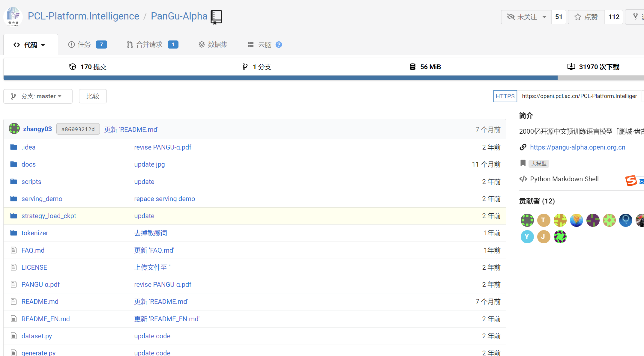Select the HTTPS clone button
Image resolution: width=644 pixels, height=356 pixels.
pyautogui.click(x=505, y=96)
